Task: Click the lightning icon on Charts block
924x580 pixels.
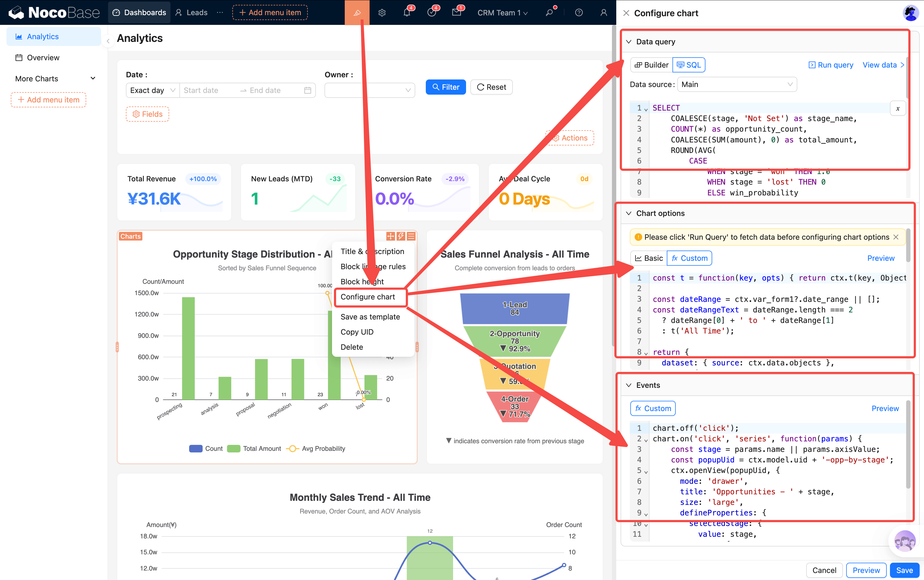Action: click(x=401, y=236)
